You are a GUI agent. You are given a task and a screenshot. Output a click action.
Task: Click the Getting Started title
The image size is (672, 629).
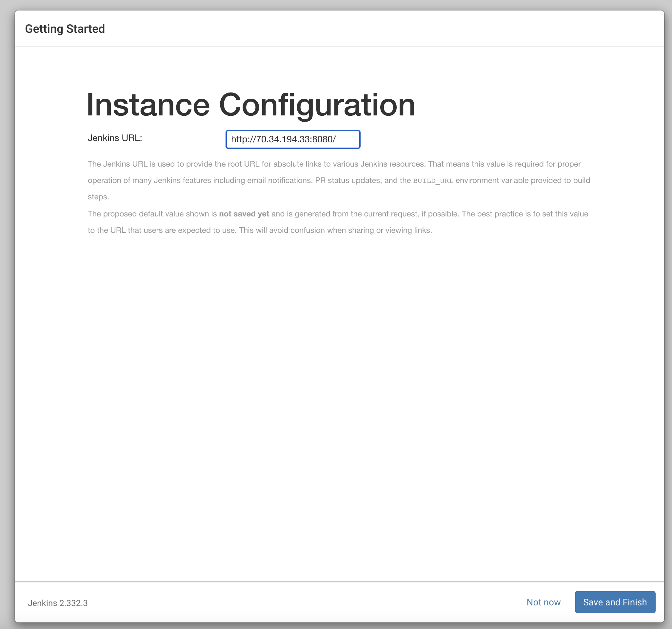[65, 29]
